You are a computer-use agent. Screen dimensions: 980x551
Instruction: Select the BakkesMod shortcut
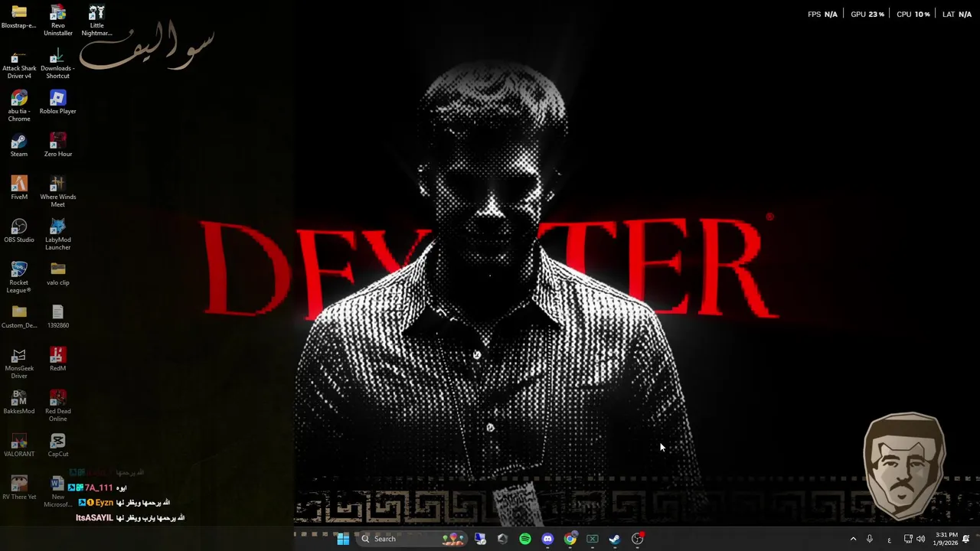[x=19, y=403]
